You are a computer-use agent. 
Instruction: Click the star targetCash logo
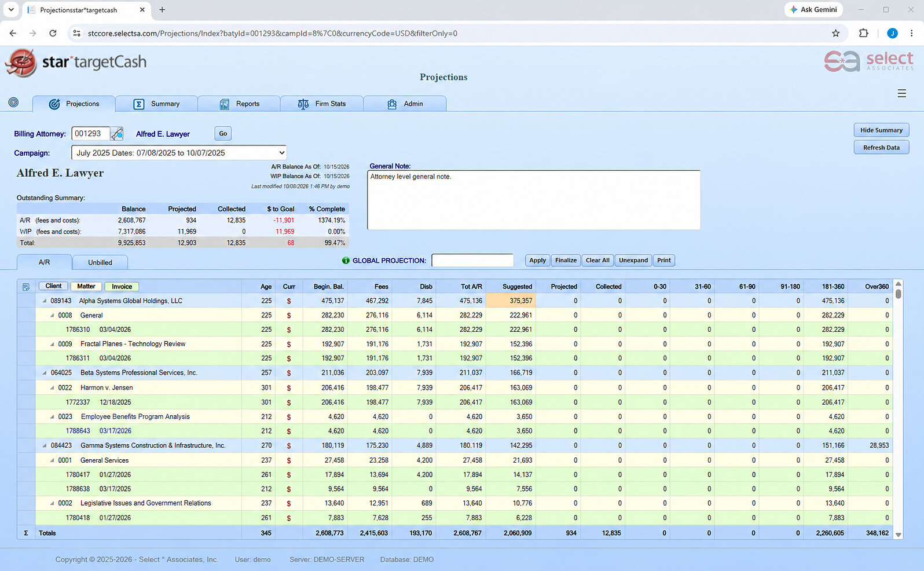pos(76,62)
